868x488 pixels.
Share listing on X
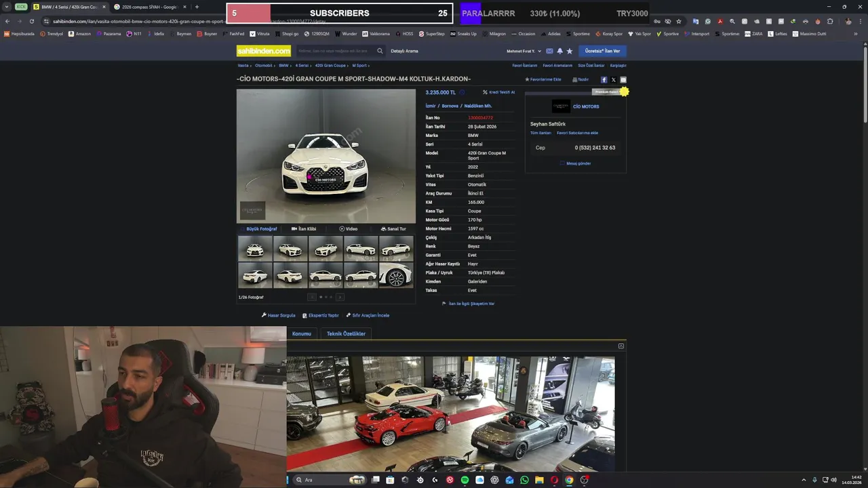click(x=614, y=80)
